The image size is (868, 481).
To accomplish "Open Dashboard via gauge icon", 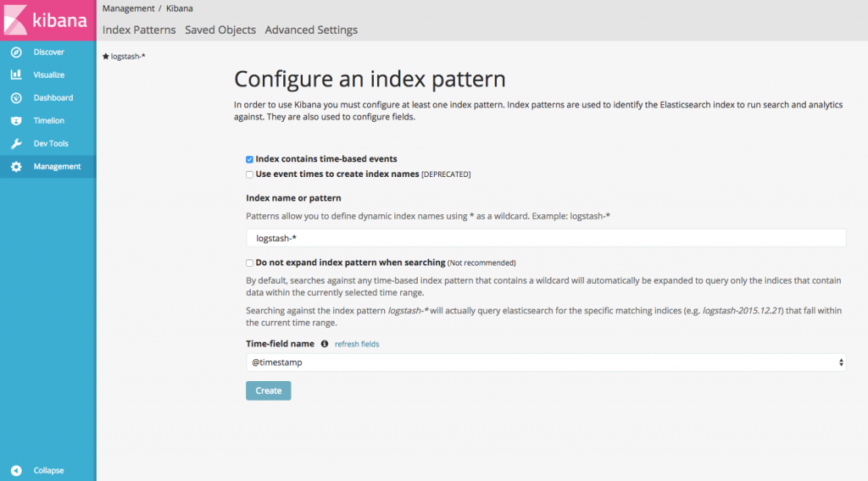I will [x=16, y=98].
